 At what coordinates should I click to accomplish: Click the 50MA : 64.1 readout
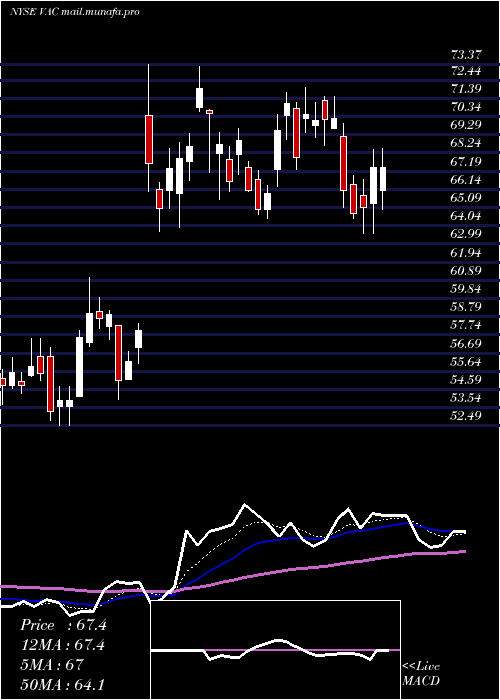(63, 684)
